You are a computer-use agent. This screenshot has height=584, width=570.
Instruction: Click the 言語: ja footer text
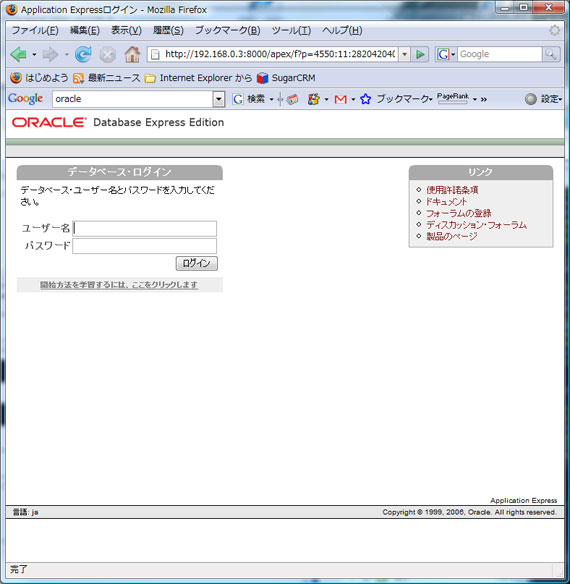click(25, 512)
